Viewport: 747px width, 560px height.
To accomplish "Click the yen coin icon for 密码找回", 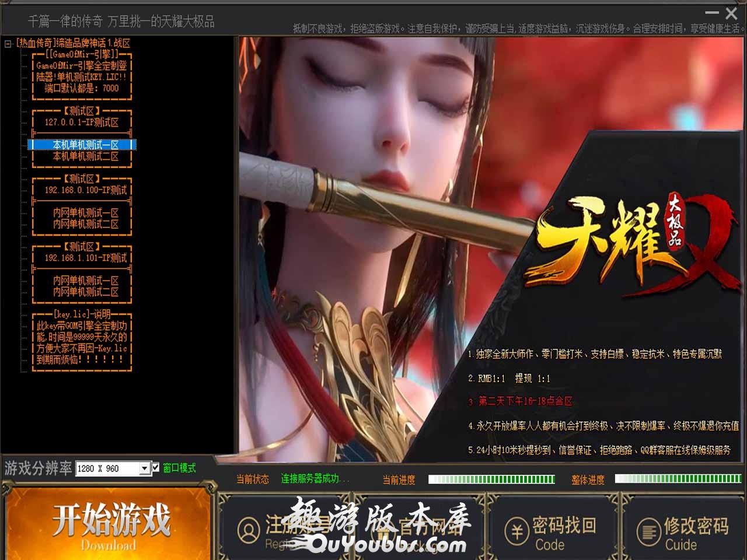I will (x=517, y=531).
